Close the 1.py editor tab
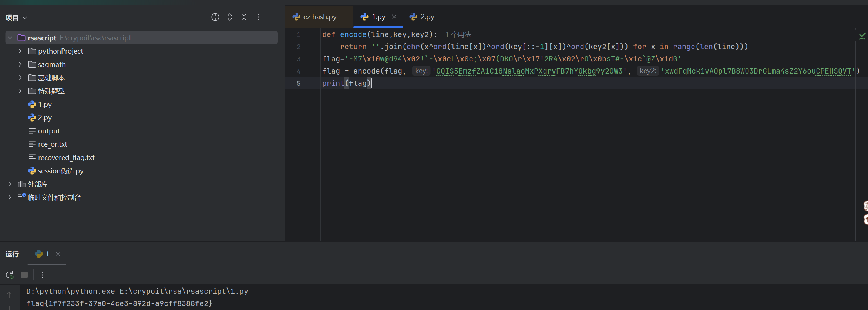The image size is (868, 310). tap(394, 17)
